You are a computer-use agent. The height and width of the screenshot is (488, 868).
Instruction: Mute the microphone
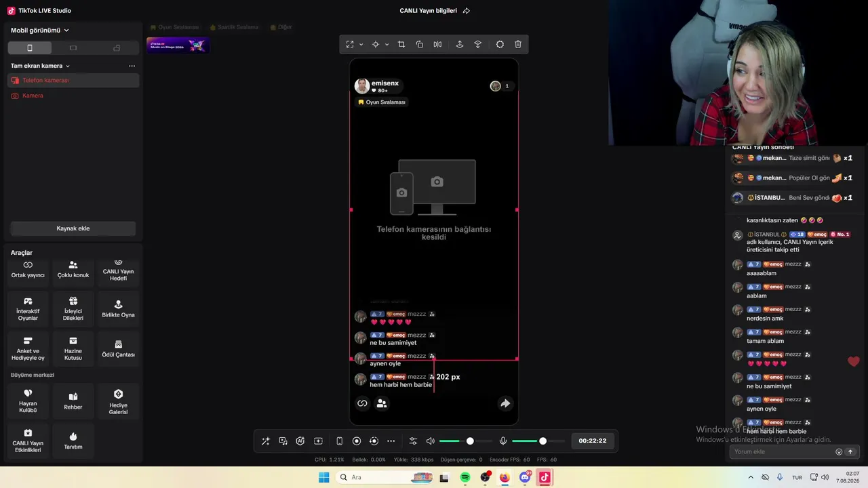pos(503,441)
